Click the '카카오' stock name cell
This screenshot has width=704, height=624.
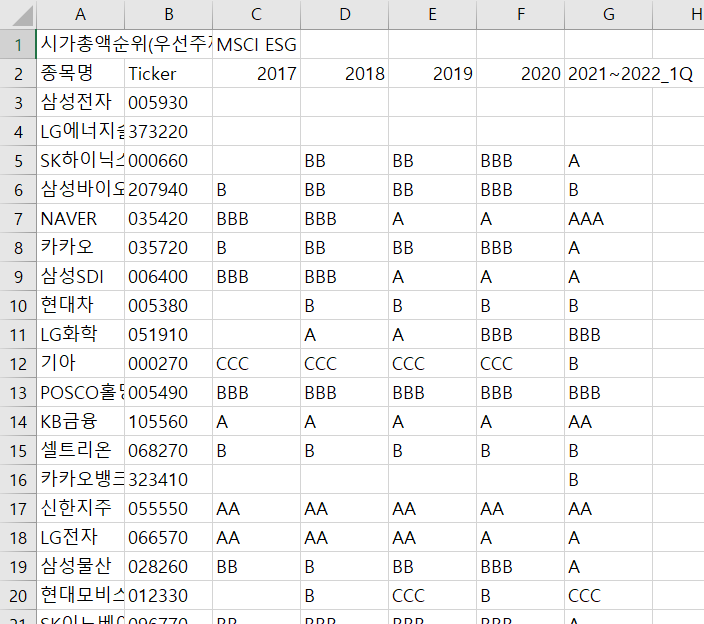[x=80, y=247]
